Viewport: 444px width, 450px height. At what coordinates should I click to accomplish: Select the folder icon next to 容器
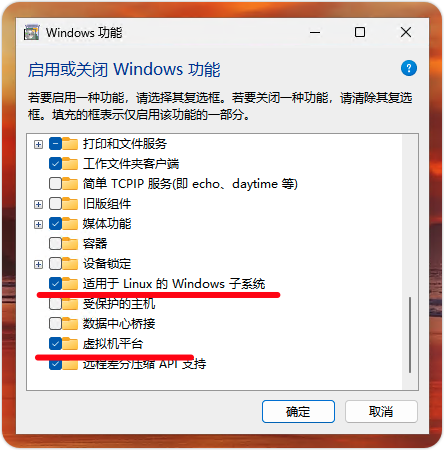(70, 244)
